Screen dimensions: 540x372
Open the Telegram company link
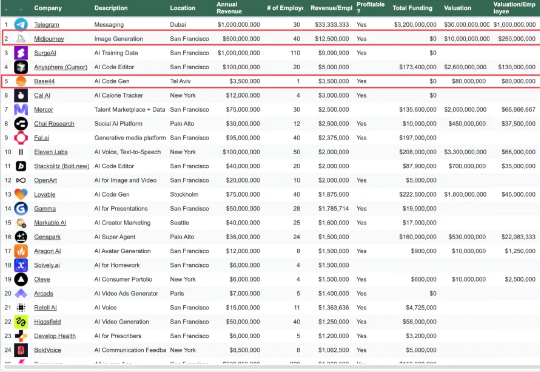(46, 25)
